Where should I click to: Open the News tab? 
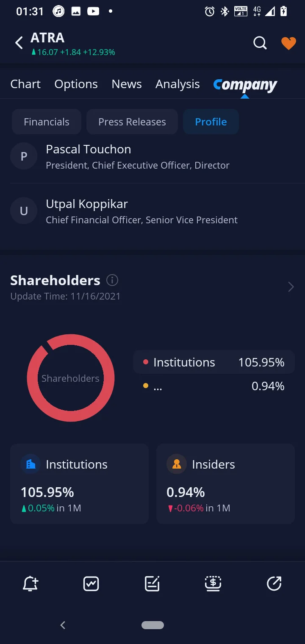pos(127,84)
